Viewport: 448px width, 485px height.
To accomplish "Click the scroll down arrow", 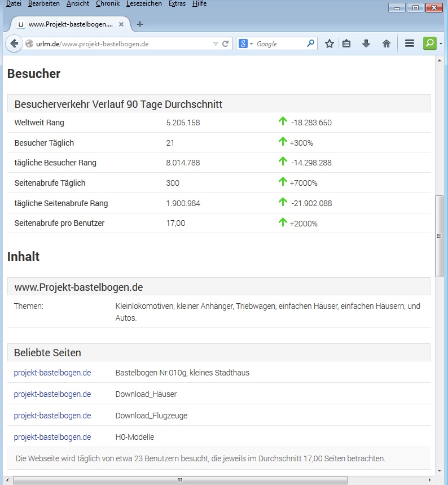I will [440, 471].
